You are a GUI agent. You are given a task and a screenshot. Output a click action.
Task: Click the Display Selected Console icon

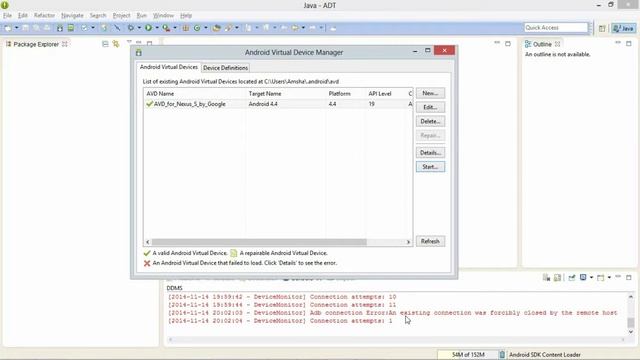pos(583,277)
